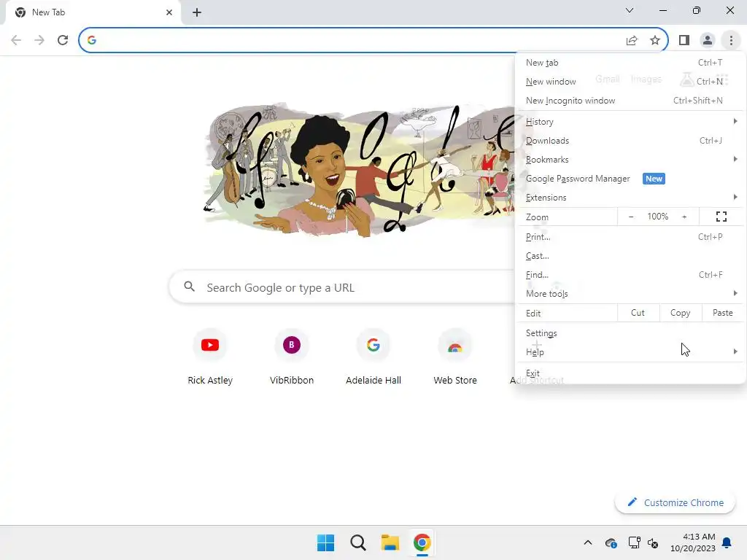Click the magnifier icon in search box
This screenshot has width=747, height=560.
tap(189, 287)
